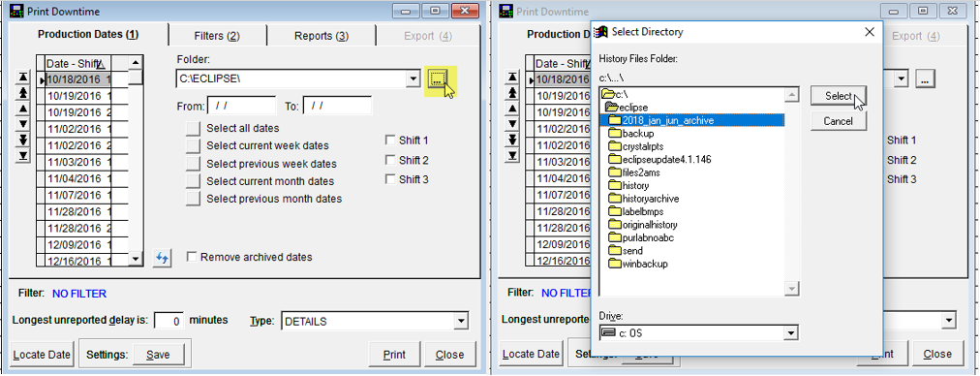980x376 pixels.
Task: Check the Remove archived dates box
Action: pyautogui.click(x=193, y=257)
